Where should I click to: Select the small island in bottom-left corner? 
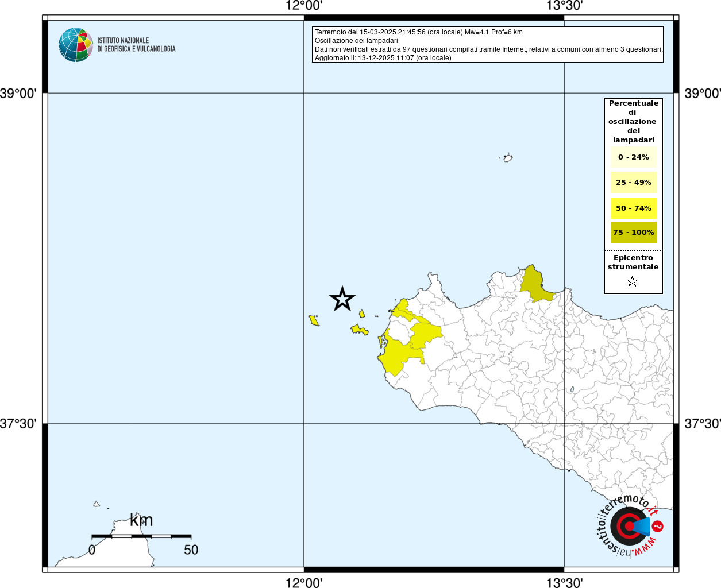click(x=97, y=504)
